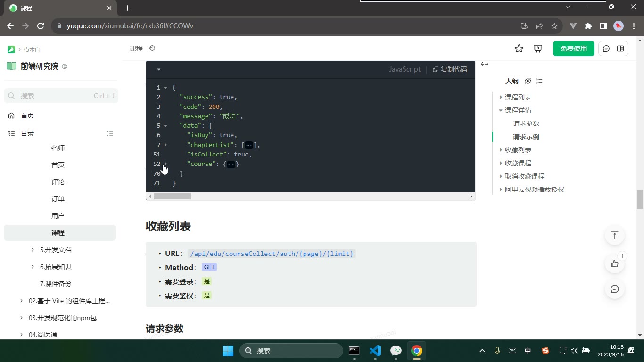Image resolution: width=644 pixels, height=362 pixels.
Task: Toggle the right sidebar layout icon
Action: [x=620, y=49]
